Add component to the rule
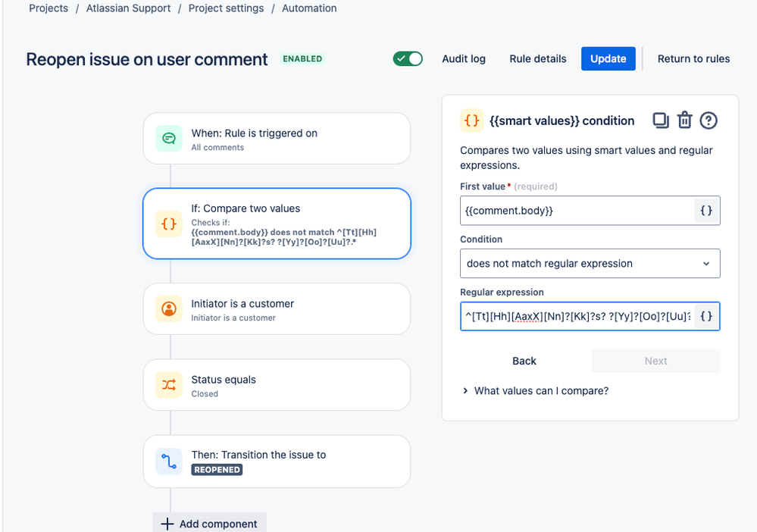Image resolution: width=757 pixels, height=532 pixels. pos(210,524)
